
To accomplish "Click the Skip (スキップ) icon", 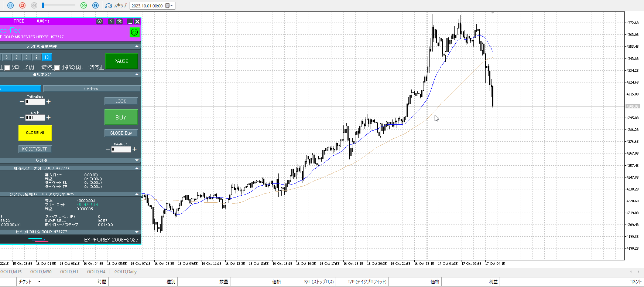I will coord(109,6).
